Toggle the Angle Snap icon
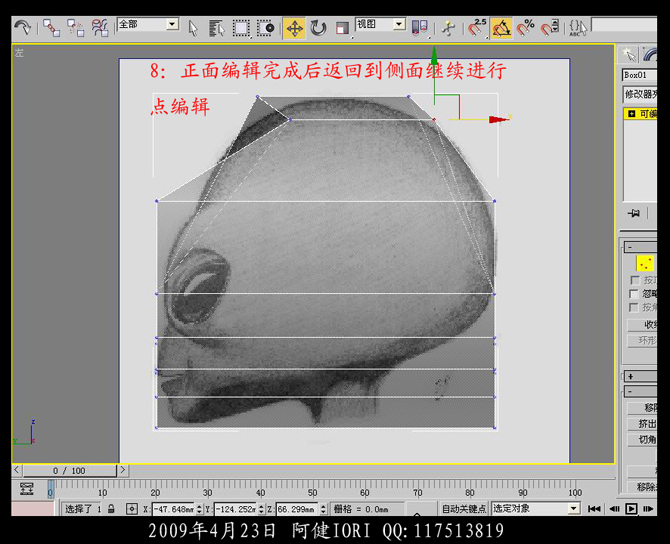The width and height of the screenshot is (670, 544). coord(502,28)
